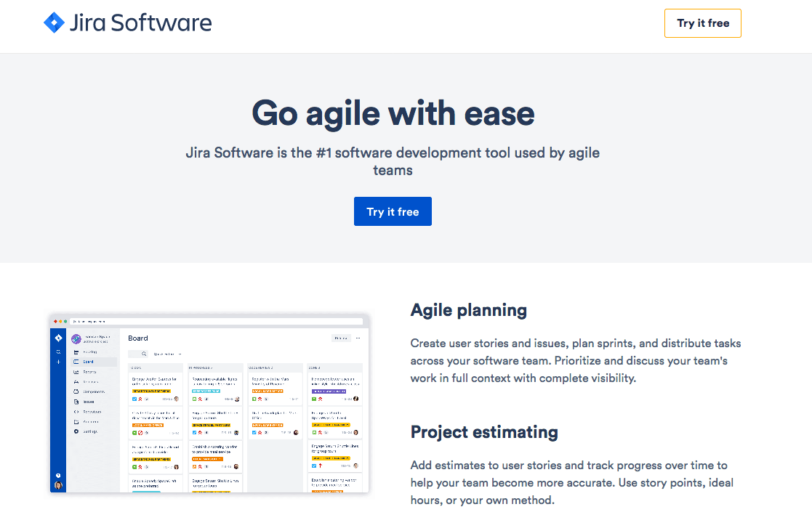Click the search icon in preview's blue sidebar
Viewport: 812px width, 528px height.
coord(58,352)
